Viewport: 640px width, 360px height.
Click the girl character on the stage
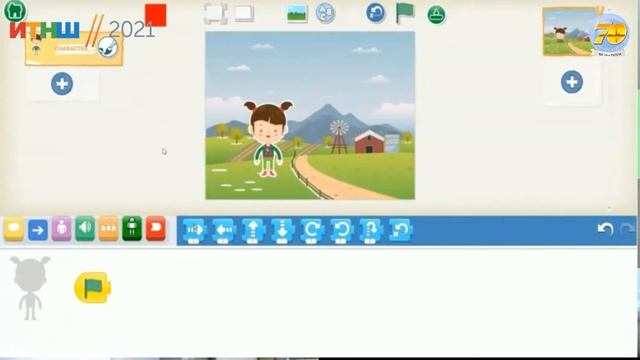point(268,139)
